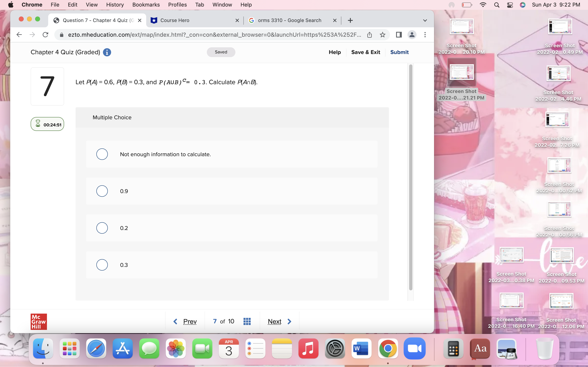The width and height of the screenshot is (588, 367).
Task: Share the page via the share icon
Action: click(370, 35)
